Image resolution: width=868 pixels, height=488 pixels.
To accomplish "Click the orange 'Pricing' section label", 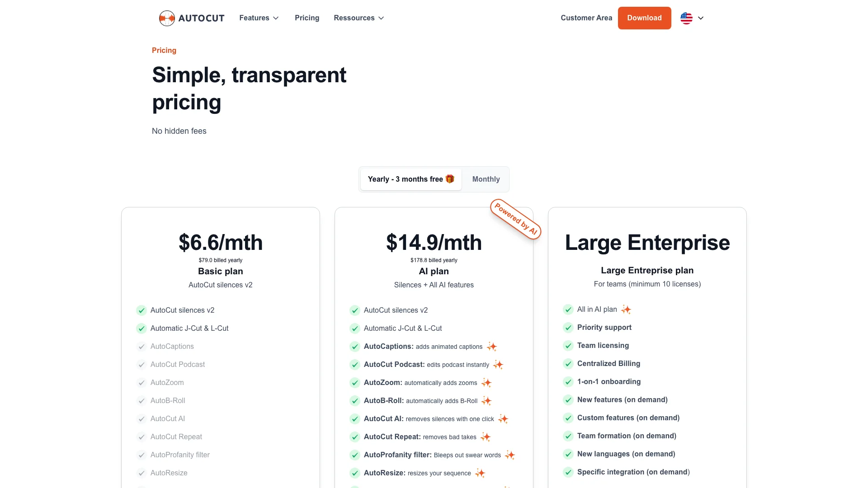I will coord(164,50).
